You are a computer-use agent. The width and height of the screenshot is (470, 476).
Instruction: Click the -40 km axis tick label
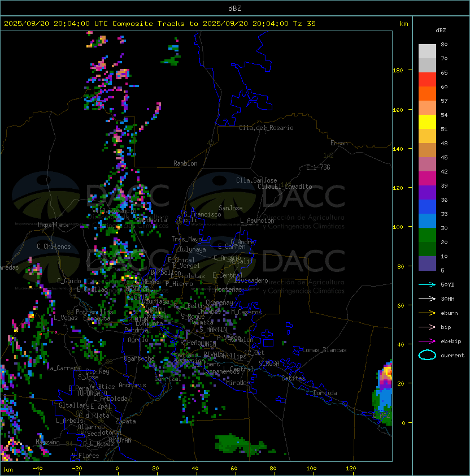pos(37,469)
